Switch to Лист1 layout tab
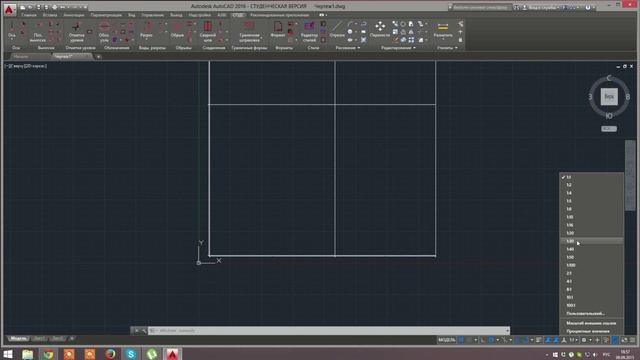640x360 pixels. 39,338
